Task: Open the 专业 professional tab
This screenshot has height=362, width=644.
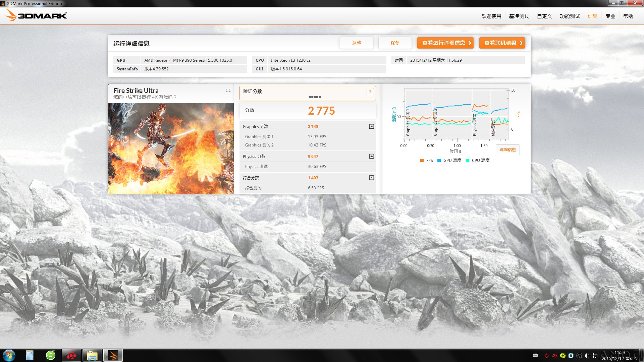Action: click(610, 16)
